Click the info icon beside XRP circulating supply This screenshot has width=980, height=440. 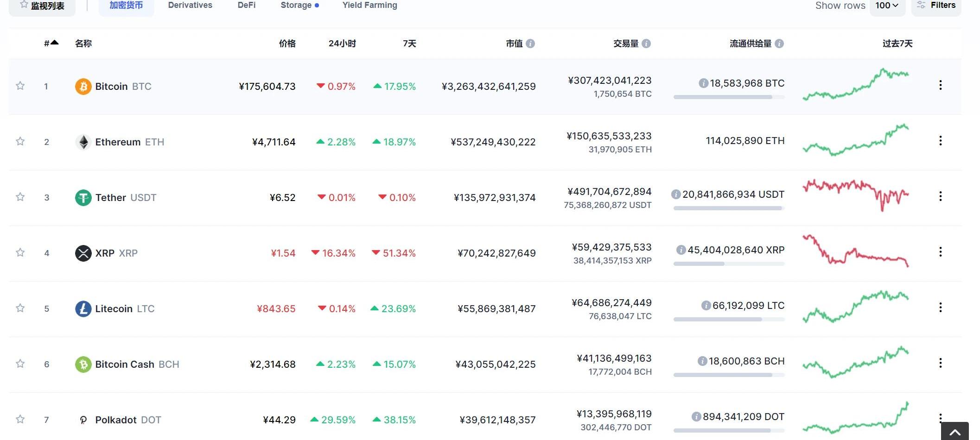pyautogui.click(x=681, y=250)
